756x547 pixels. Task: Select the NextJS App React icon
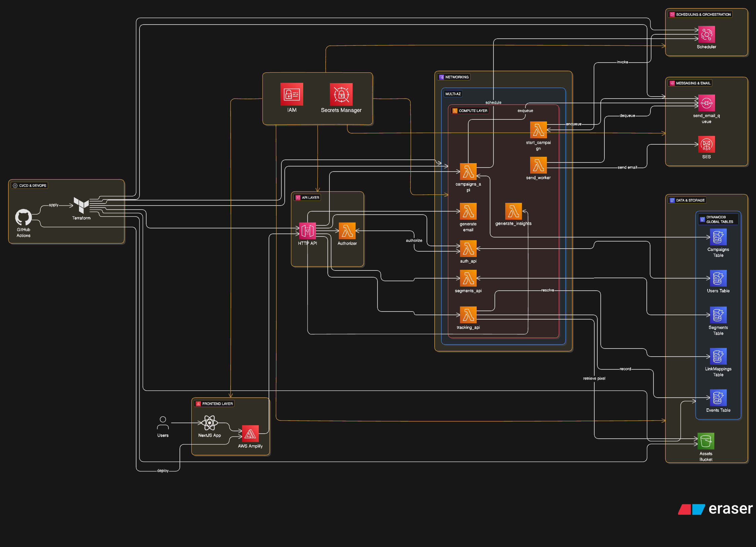(x=209, y=423)
